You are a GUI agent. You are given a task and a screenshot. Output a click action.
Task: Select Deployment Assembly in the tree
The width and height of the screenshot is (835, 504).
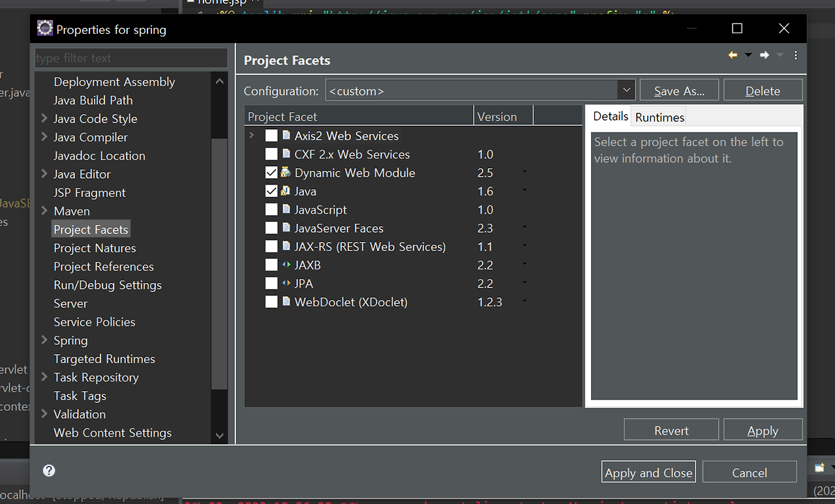pos(114,82)
